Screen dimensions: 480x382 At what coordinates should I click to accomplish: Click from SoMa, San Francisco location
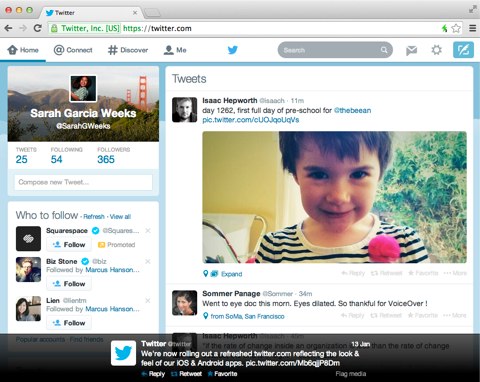(247, 316)
